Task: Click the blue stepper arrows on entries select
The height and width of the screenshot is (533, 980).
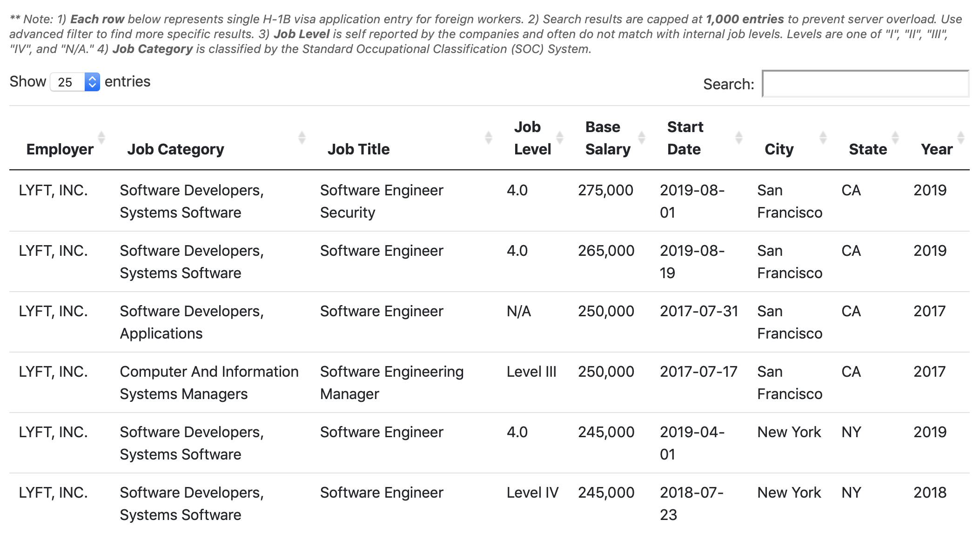Action: click(x=92, y=82)
